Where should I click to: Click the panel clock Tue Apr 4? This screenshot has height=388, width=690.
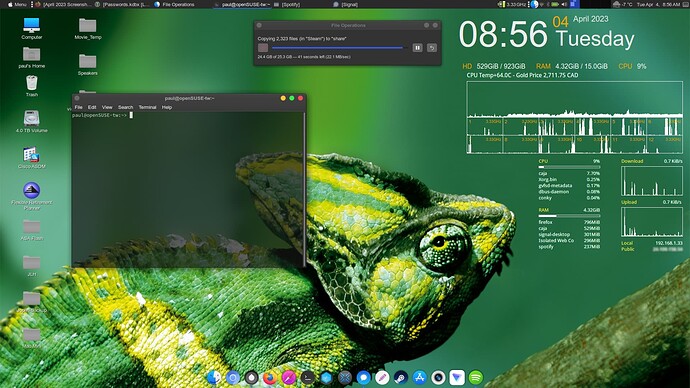[658, 4]
